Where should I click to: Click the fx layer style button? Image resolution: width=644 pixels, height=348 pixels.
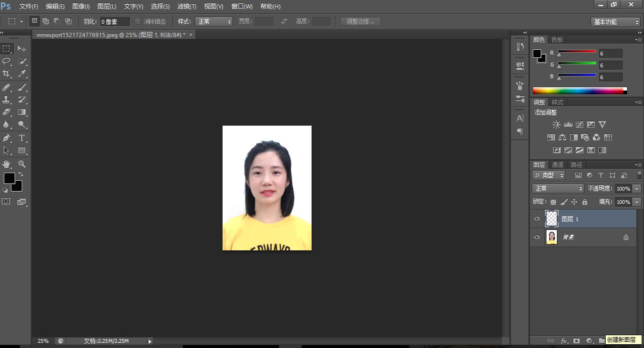tap(563, 340)
